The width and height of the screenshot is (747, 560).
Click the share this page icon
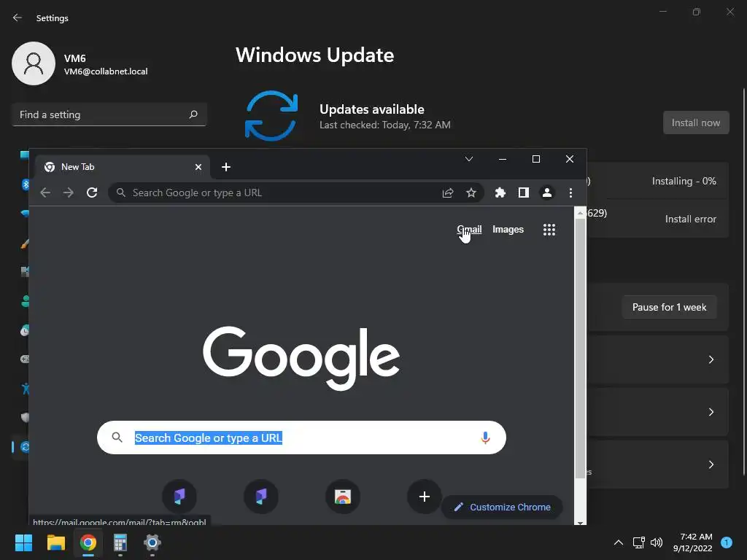[x=448, y=192]
